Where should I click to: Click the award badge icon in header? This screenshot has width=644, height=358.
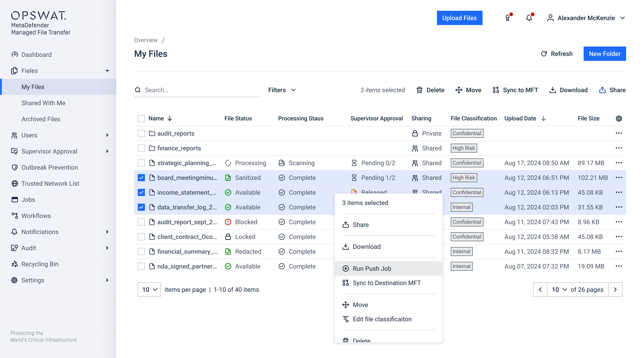(507, 18)
